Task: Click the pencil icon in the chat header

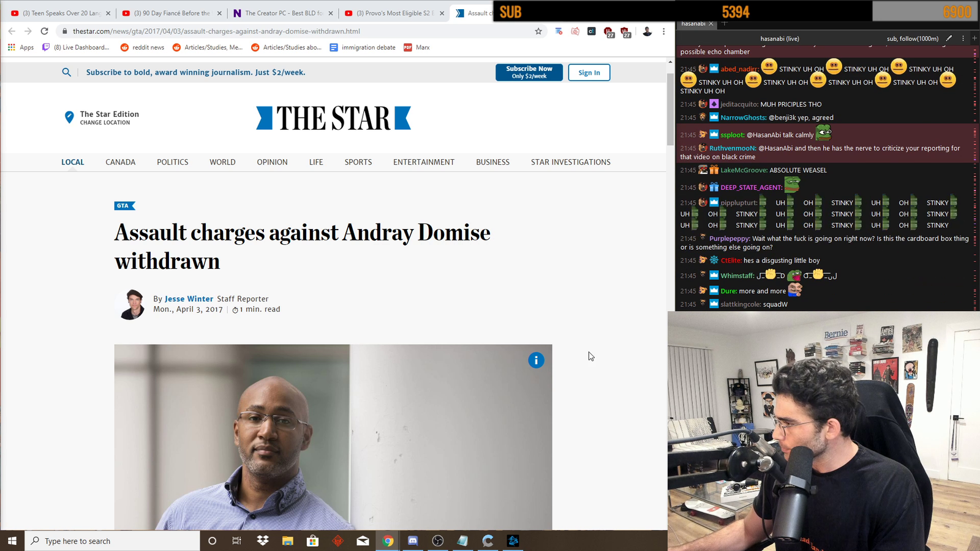Action: pyautogui.click(x=949, y=38)
